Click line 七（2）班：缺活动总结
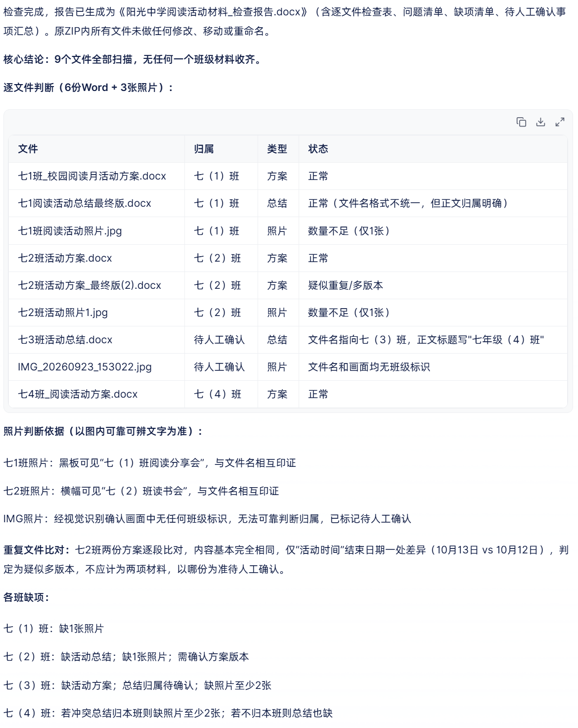Image resolution: width=578 pixels, height=728 pixels. (126, 657)
